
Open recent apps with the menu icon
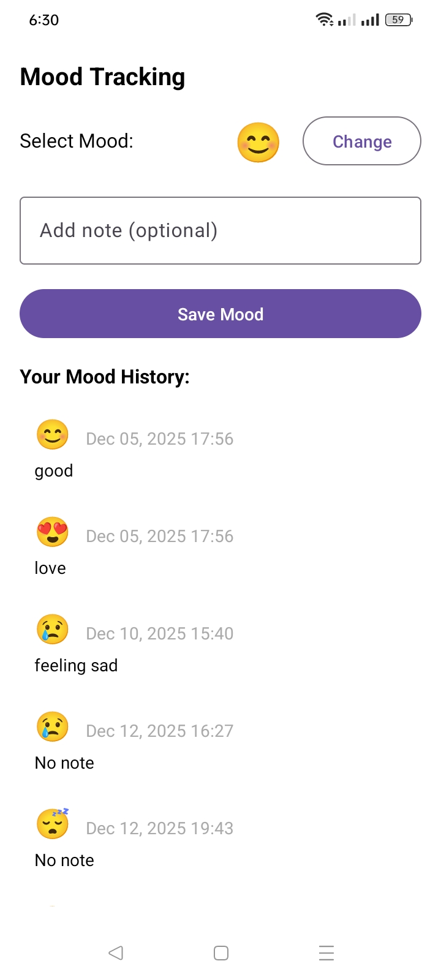click(x=326, y=953)
